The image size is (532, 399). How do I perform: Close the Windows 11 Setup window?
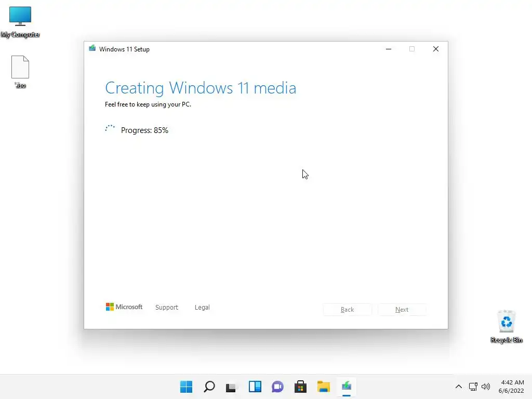pos(436,49)
